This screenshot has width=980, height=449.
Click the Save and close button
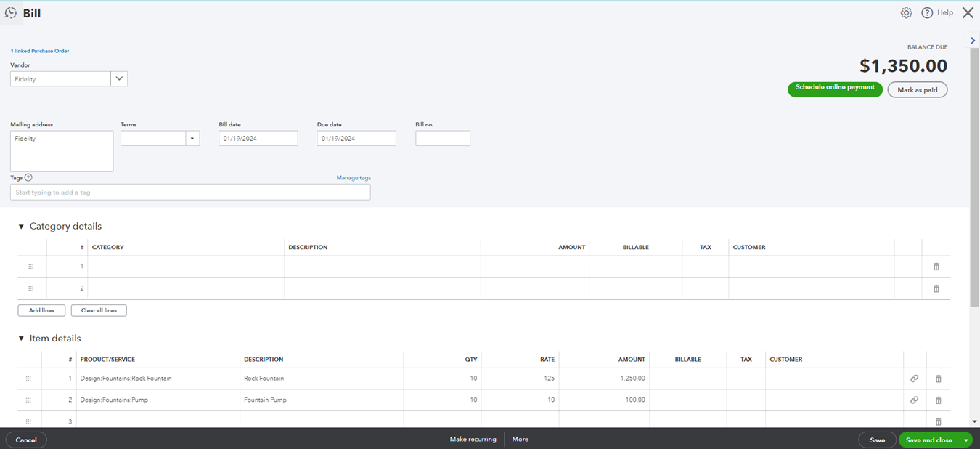(929, 440)
